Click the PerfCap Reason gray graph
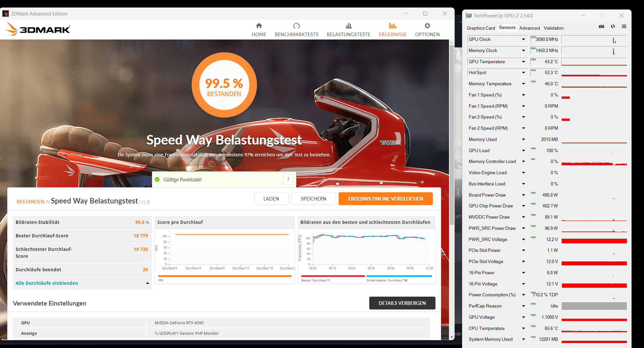644x348 pixels. pyautogui.click(x=594, y=306)
